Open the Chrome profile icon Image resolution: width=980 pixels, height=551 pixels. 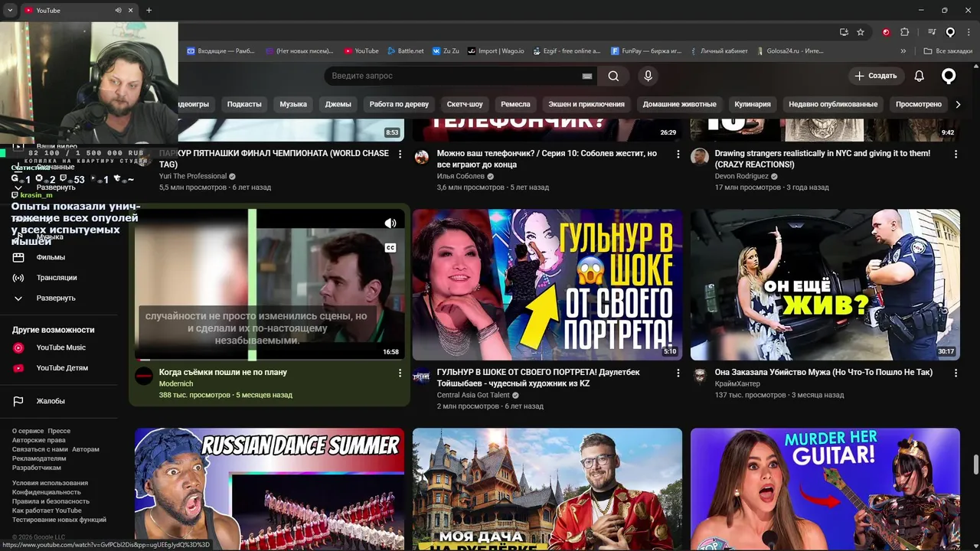pos(950,32)
